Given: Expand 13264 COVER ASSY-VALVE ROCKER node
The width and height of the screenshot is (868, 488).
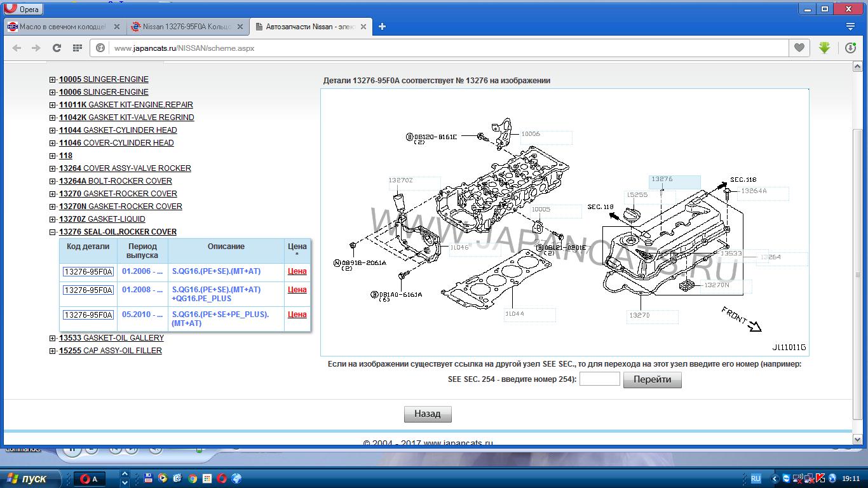Looking at the screenshot, I should tap(53, 168).
